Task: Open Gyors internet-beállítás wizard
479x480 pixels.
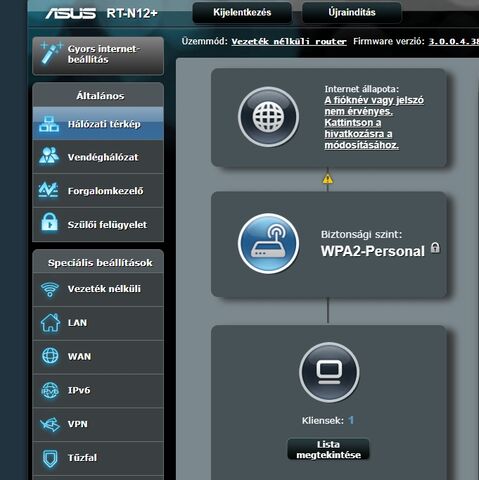Action: [98, 56]
